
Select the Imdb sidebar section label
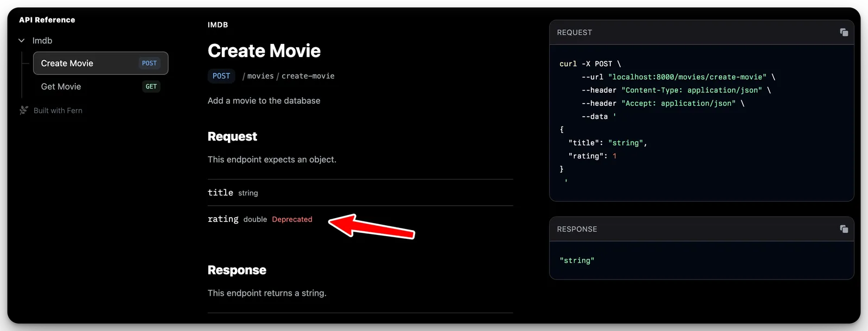coord(42,41)
